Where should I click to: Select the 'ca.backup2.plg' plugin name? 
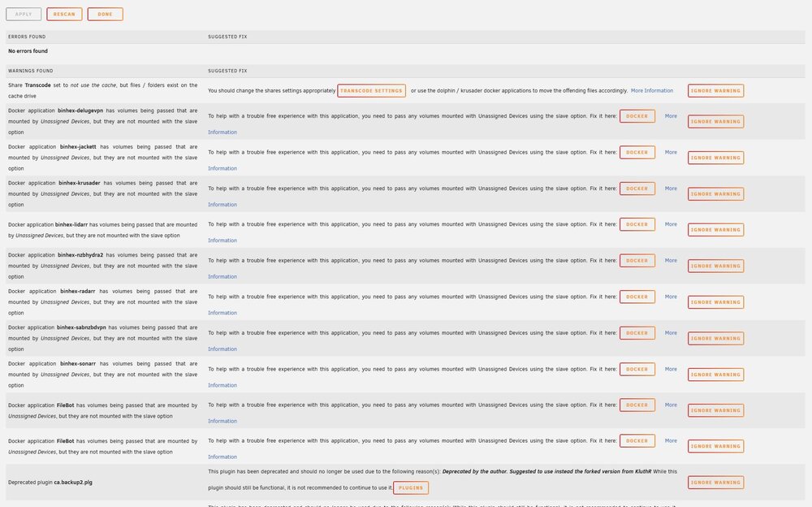coord(73,482)
